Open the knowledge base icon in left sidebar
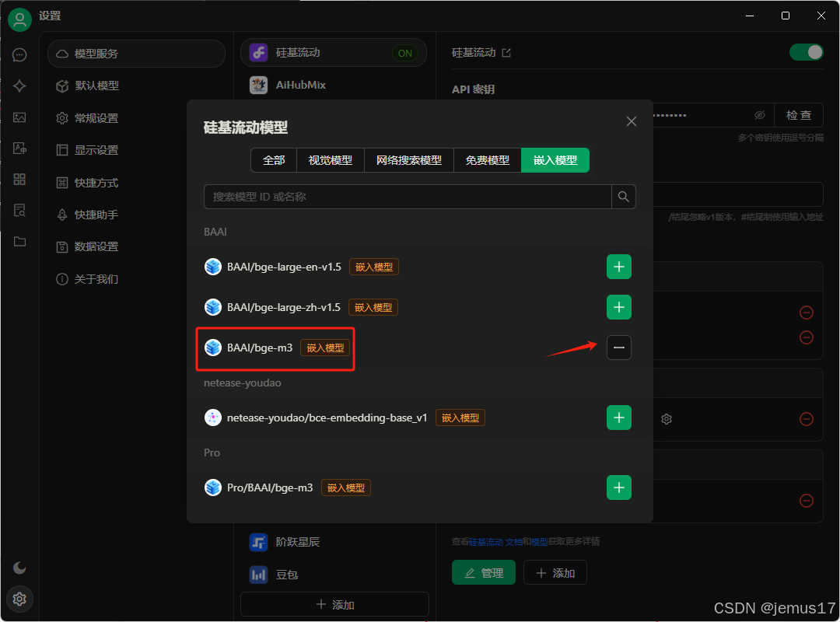This screenshot has height=622, width=840. (x=19, y=210)
